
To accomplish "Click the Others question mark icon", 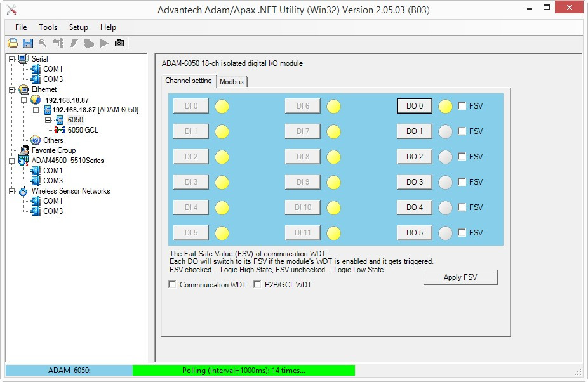I will pos(36,140).
